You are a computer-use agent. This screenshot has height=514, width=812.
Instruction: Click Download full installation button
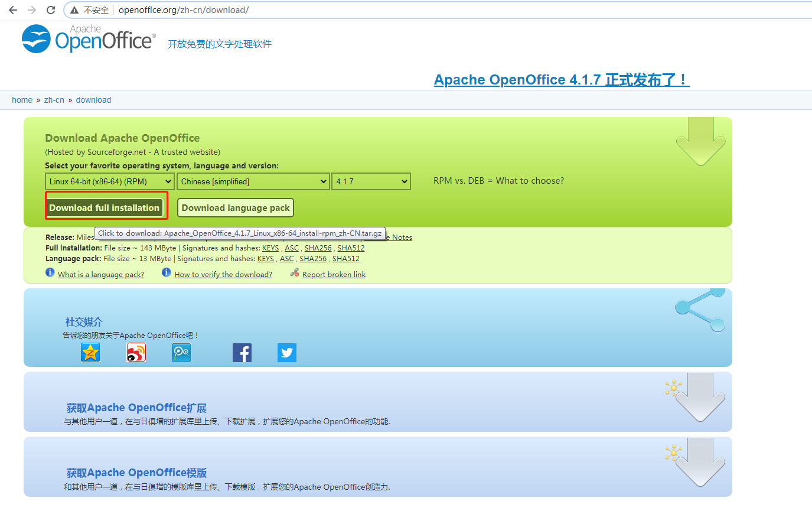tap(105, 208)
